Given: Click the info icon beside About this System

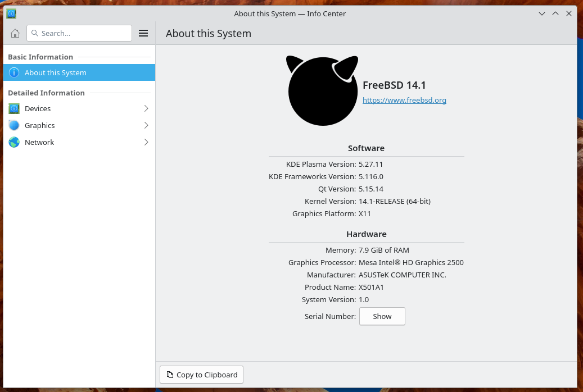Looking at the screenshot, I should (x=14, y=72).
